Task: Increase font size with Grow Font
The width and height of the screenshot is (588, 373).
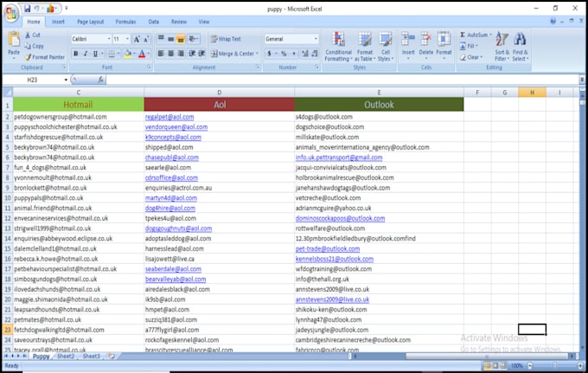Action: pos(137,39)
